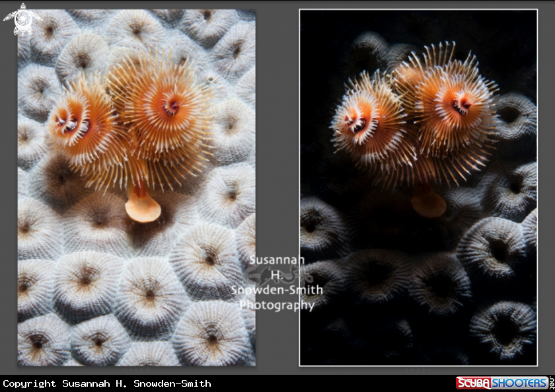Select the orange operculum in the bright photo
The height and width of the screenshot is (392, 555).
(x=143, y=208)
